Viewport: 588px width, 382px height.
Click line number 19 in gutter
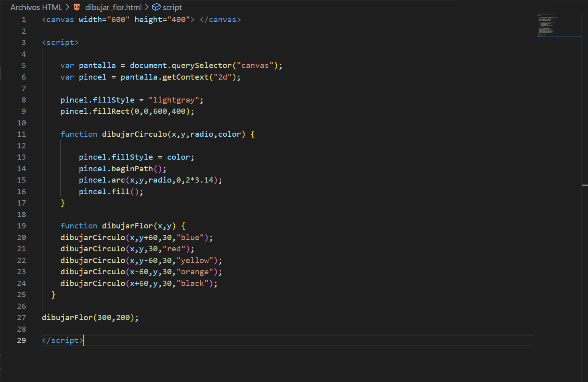21,226
